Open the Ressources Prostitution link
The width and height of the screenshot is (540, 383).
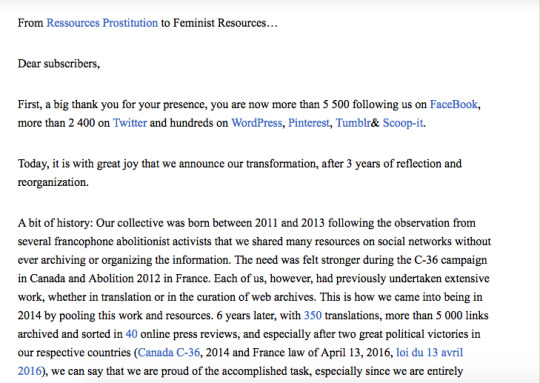(102, 23)
